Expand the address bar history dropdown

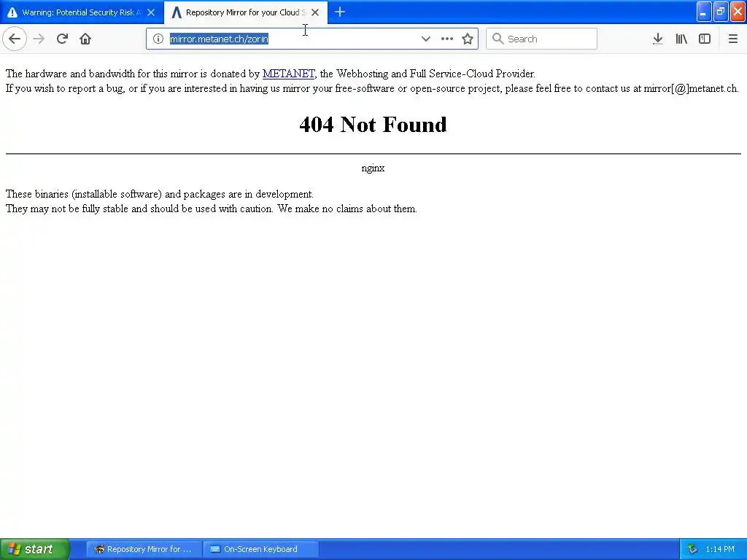click(x=426, y=39)
